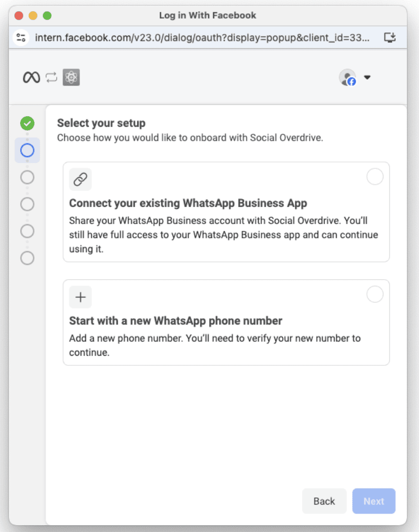Image resolution: width=419 pixels, height=532 pixels.
Task: Click the fourth step circle in sidebar
Action: point(27,204)
